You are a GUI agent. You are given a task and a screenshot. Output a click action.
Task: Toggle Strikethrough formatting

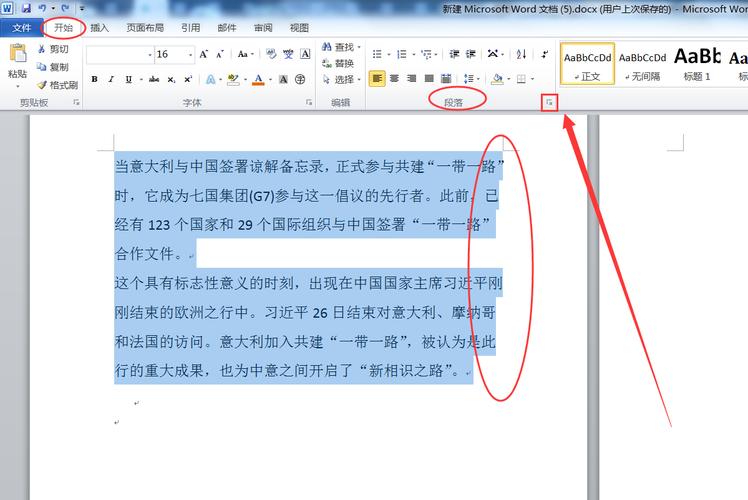coord(154,79)
